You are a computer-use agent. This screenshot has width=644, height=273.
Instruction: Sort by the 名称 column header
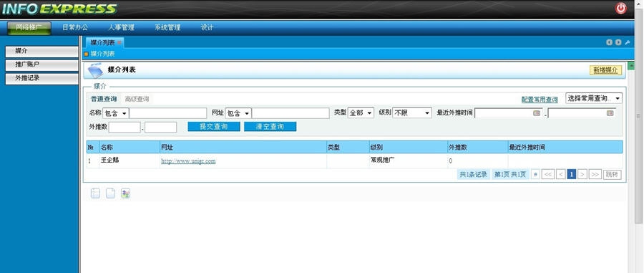pos(130,147)
